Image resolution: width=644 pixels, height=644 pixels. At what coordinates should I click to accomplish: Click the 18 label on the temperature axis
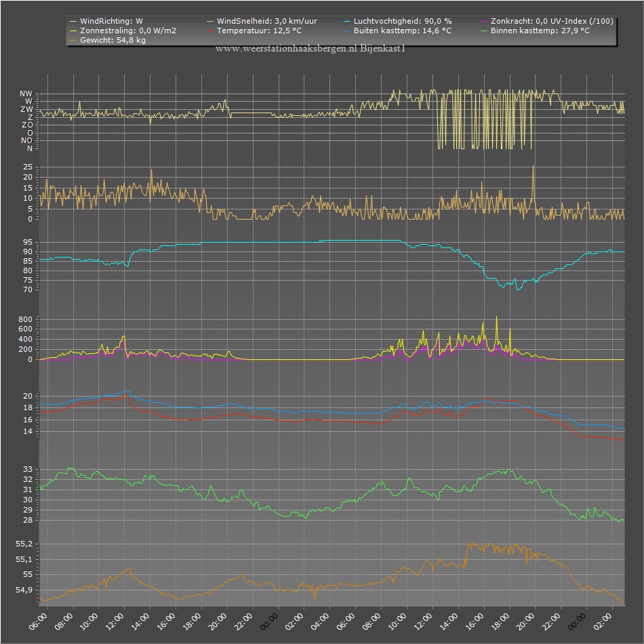(x=28, y=408)
